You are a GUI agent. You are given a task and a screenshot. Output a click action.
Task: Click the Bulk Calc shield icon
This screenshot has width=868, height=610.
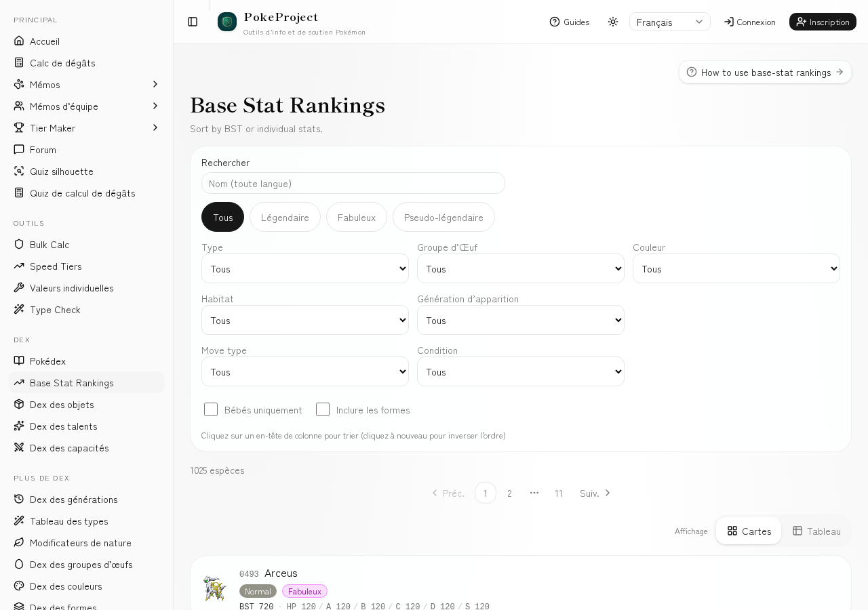(19, 244)
